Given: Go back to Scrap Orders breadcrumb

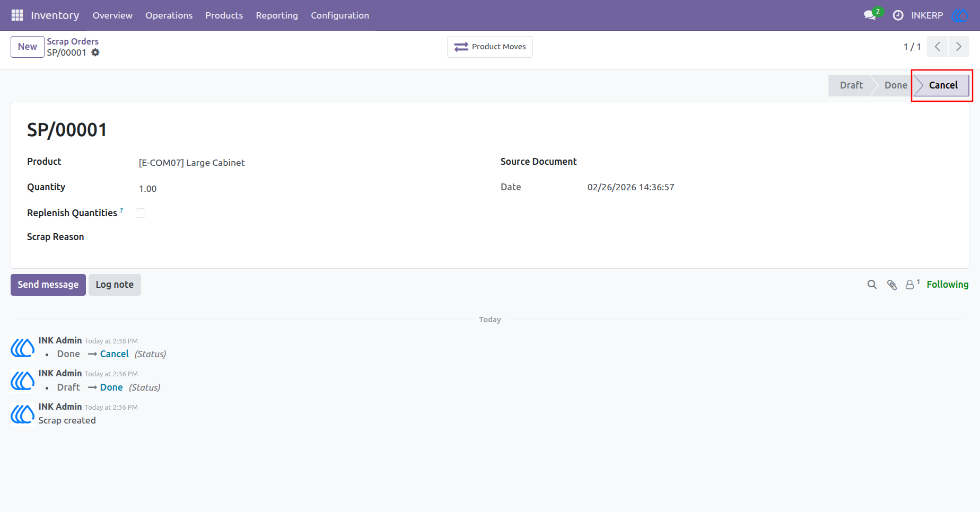Looking at the screenshot, I should [x=73, y=41].
